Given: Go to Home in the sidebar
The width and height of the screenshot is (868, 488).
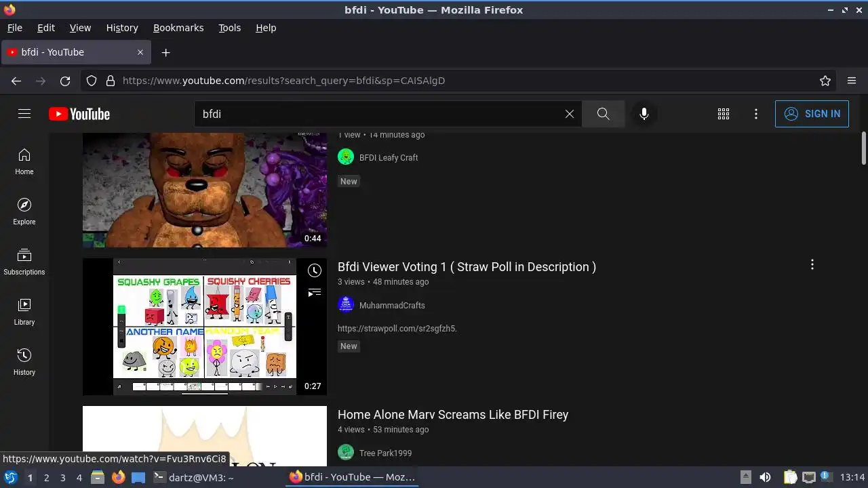Looking at the screenshot, I should click(24, 161).
